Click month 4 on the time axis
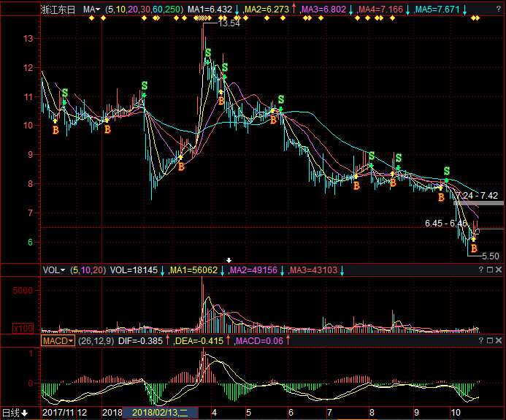The width and height of the screenshot is (506, 420). [x=214, y=413]
